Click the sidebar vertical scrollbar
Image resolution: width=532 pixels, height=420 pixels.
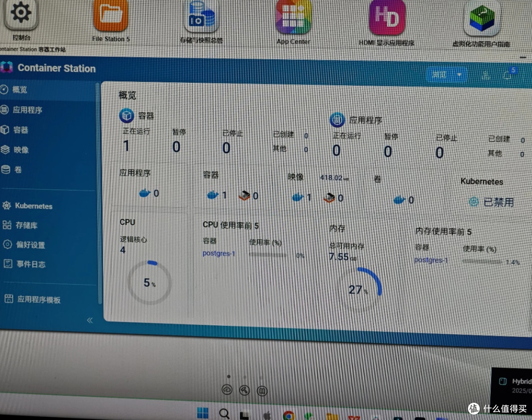[x=100, y=194]
